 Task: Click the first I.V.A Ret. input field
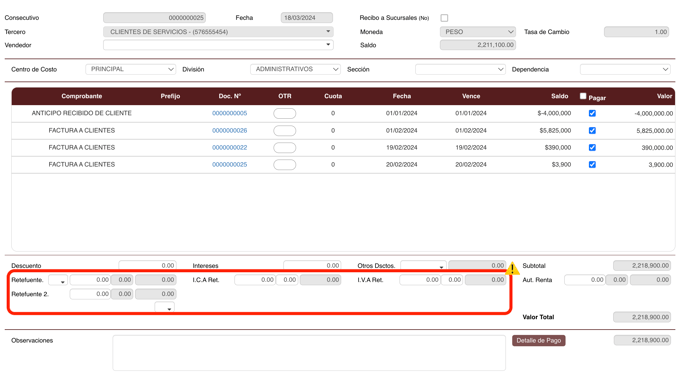pos(420,280)
